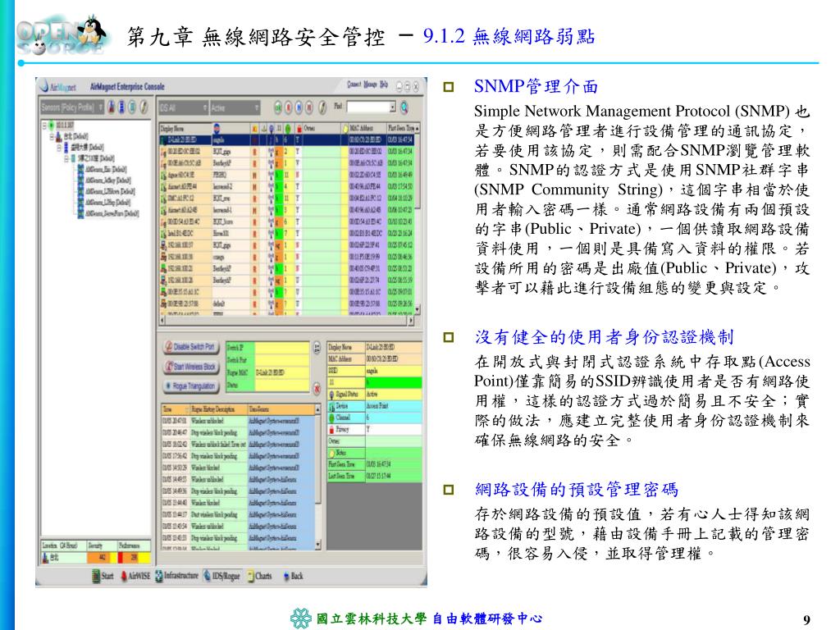Sort by the MAC Address column header
This screenshot has width=840, height=630.
[367, 129]
